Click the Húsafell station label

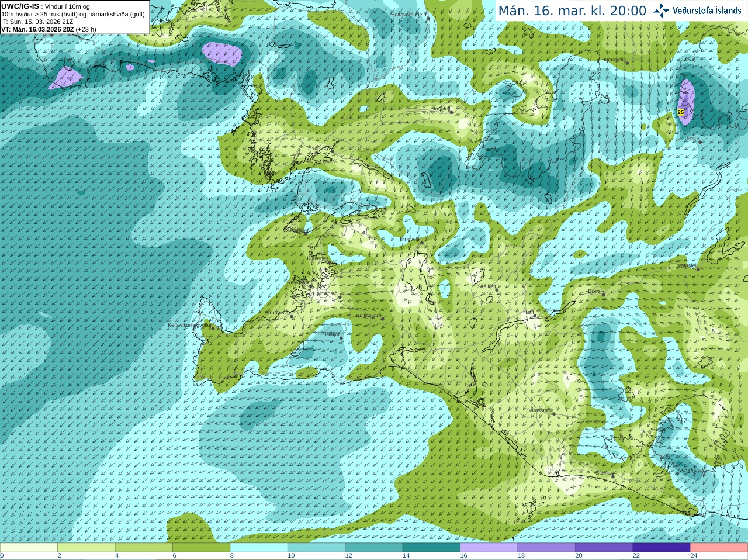coord(441,109)
